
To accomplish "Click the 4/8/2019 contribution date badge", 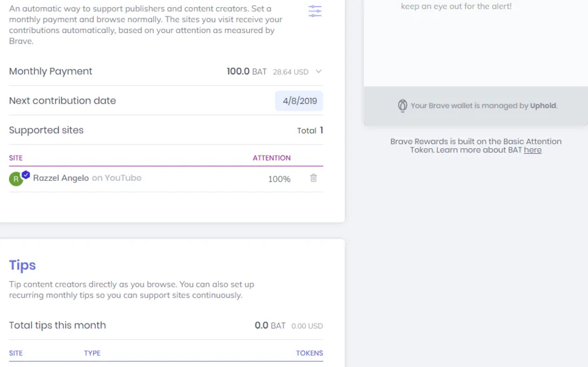I will (300, 101).
